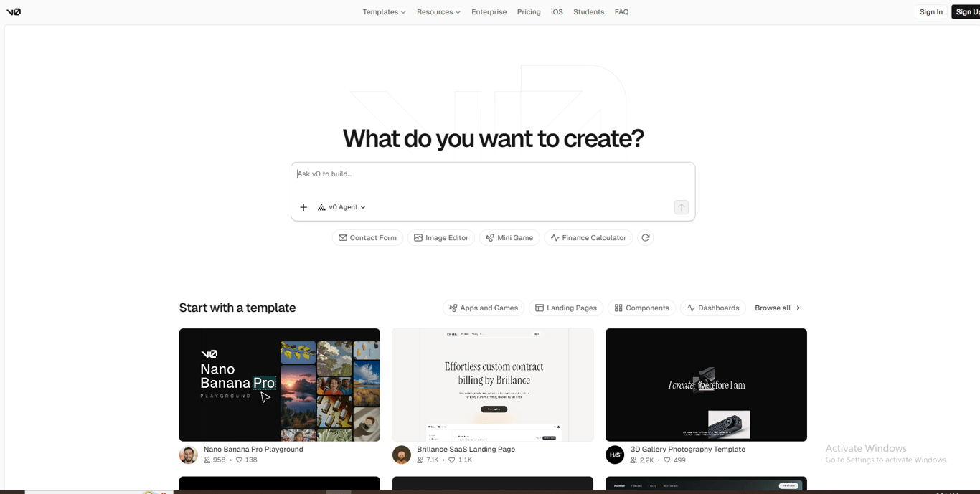Expand the v0 Agent selector
This screenshot has height=494, width=980.
click(x=342, y=207)
